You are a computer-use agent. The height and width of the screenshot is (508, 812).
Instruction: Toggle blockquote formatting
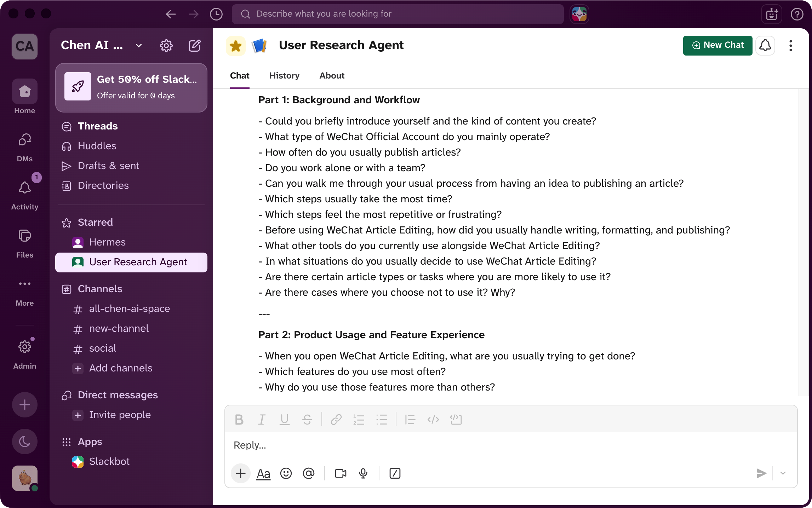pos(410,420)
